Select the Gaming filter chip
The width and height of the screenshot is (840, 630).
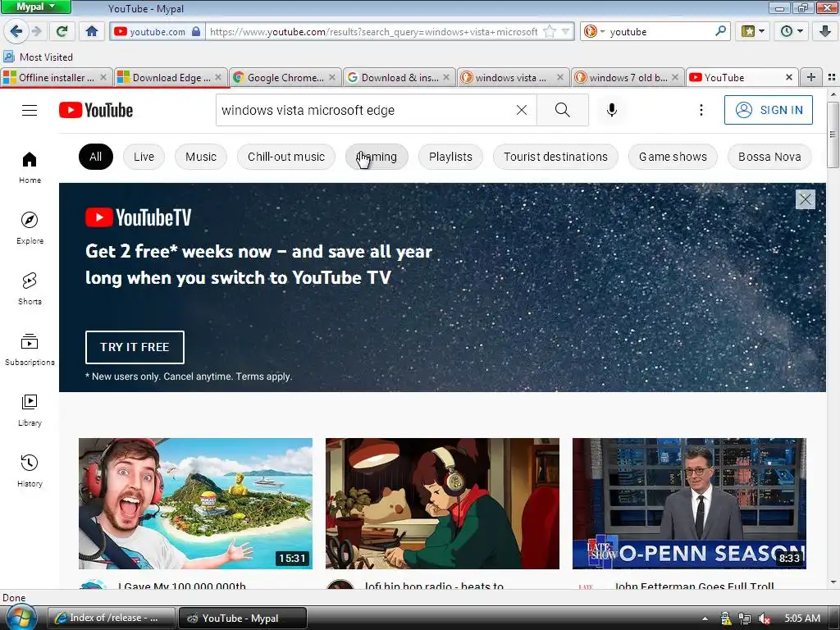pyautogui.click(x=377, y=157)
